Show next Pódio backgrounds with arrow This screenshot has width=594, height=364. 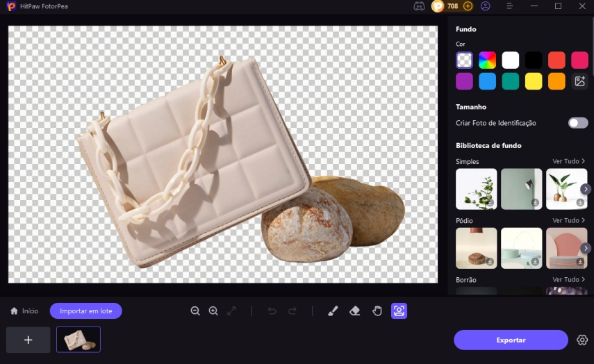click(586, 248)
